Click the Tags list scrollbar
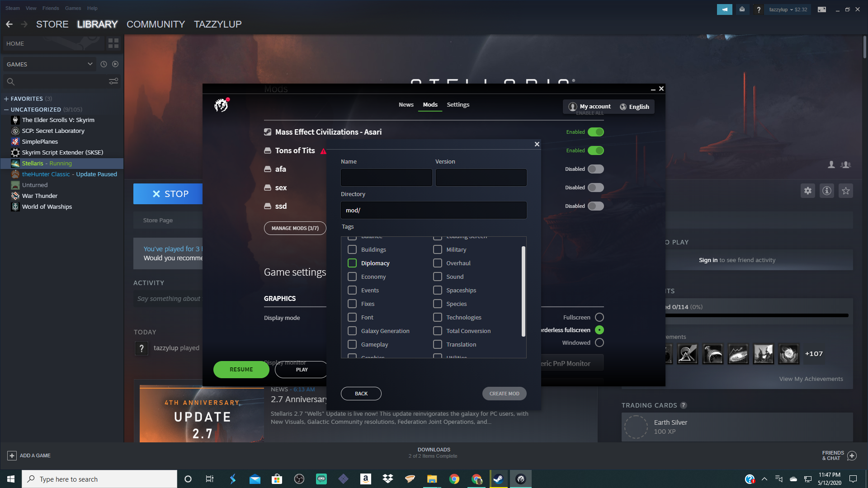The width and height of the screenshot is (868, 488). point(524,291)
